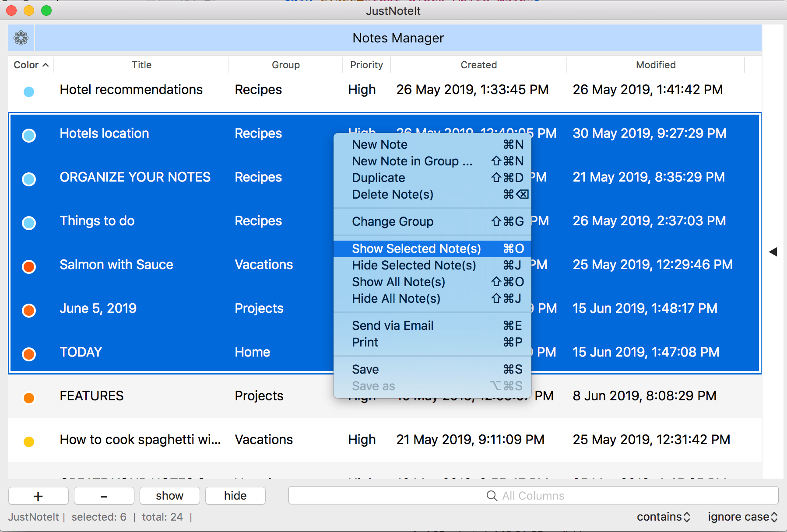787x532 pixels.
Task: Click the orange dot beside Salmon with Sauce
Action: click(28, 267)
